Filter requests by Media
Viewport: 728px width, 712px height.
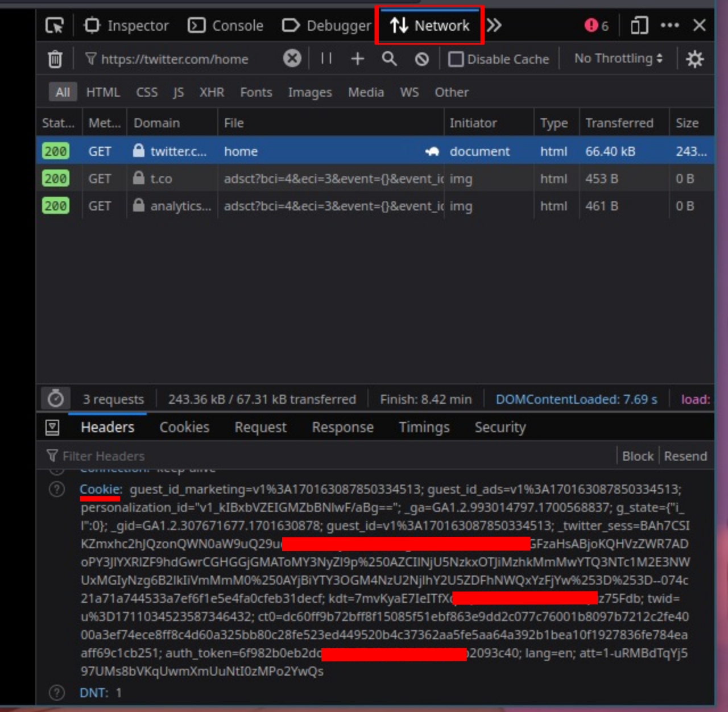[366, 92]
